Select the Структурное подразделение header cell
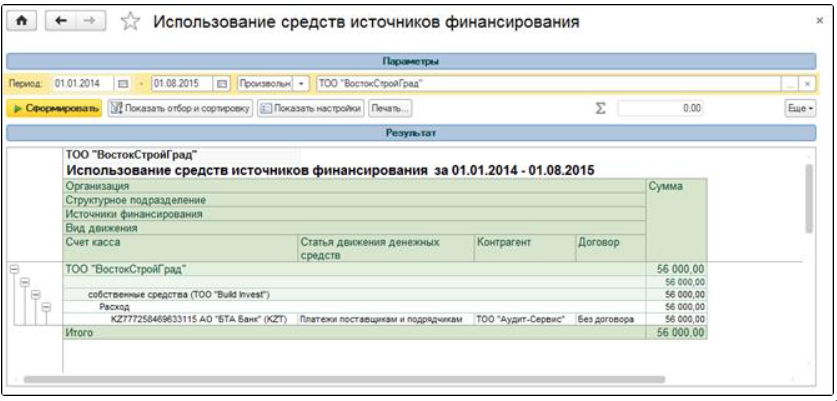 (354, 200)
